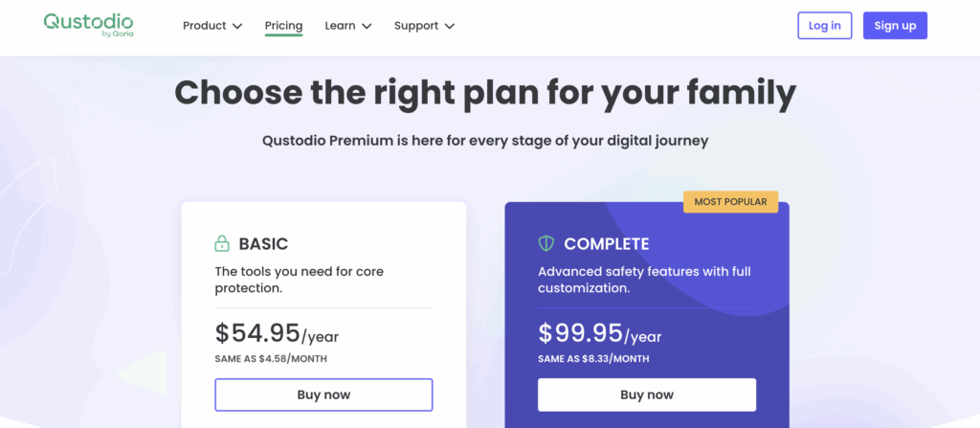
Task: Open the Pricing navigation item
Action: point(283,26)
